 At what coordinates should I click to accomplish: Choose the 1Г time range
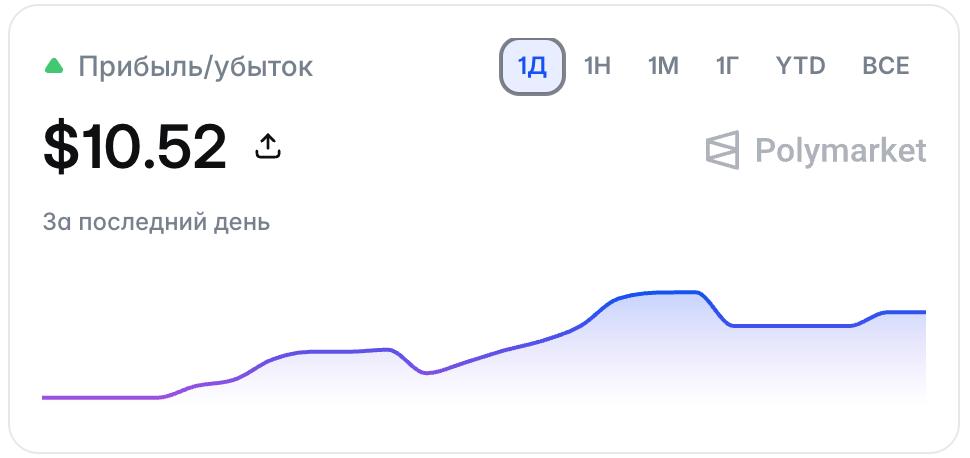coord(728,66)
